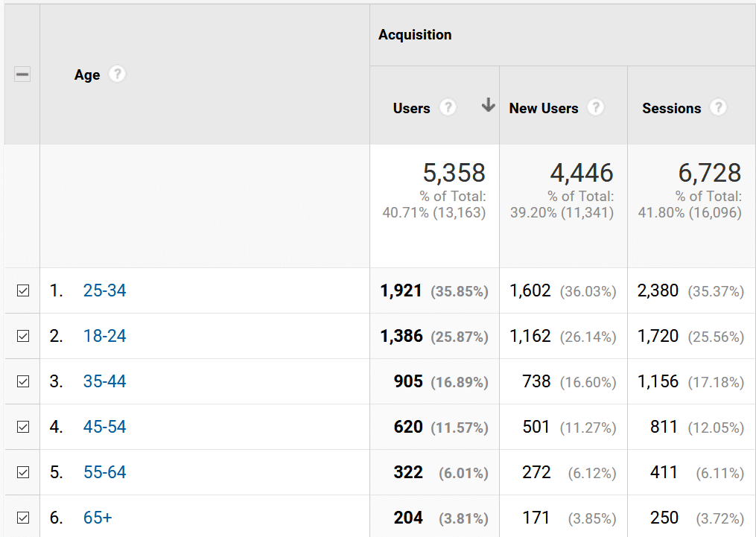Open the help tooltip for the Users metric
The width and height of the screenshot is (756, 537).
[448, 107]
